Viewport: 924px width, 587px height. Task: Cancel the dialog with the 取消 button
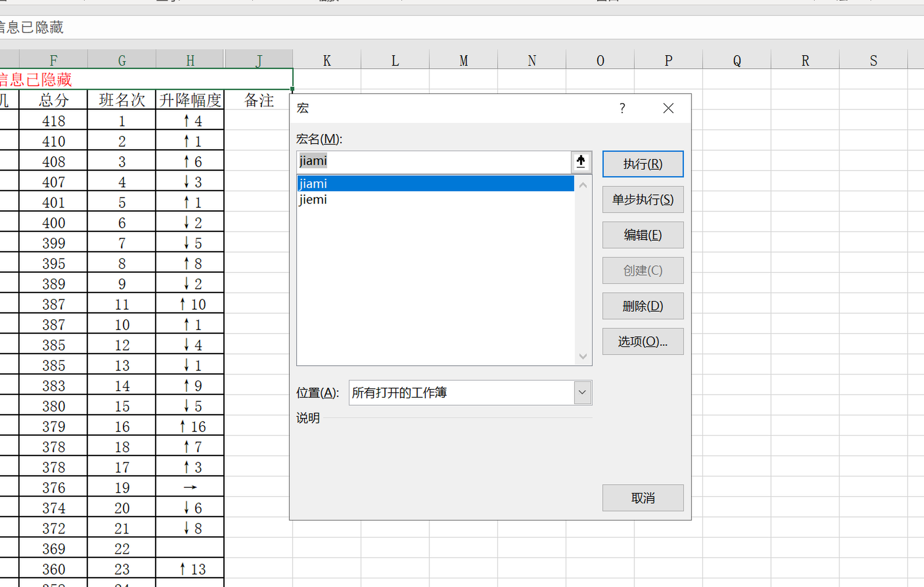tap(643, 498)
